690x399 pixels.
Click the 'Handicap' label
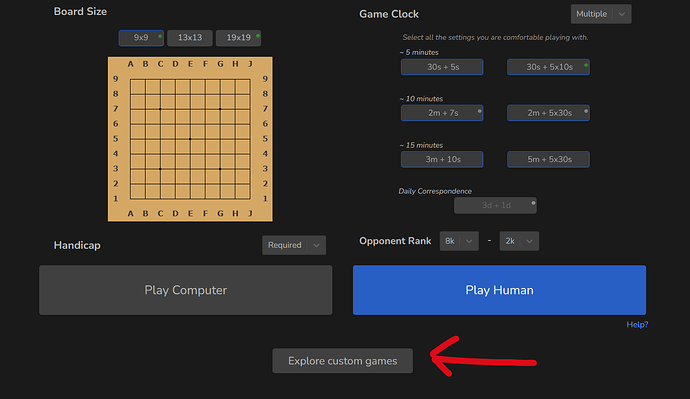click(77, 245)
